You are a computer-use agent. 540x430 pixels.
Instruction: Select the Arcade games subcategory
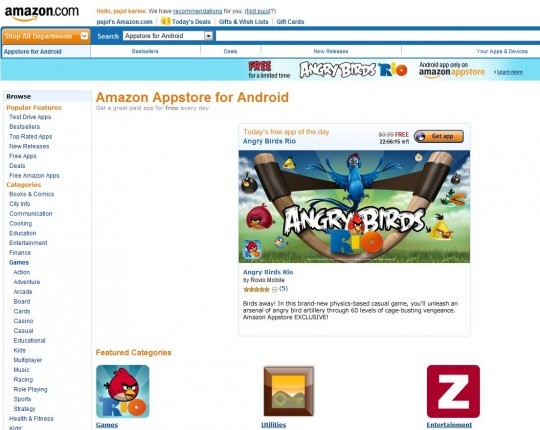click(23, 292)
